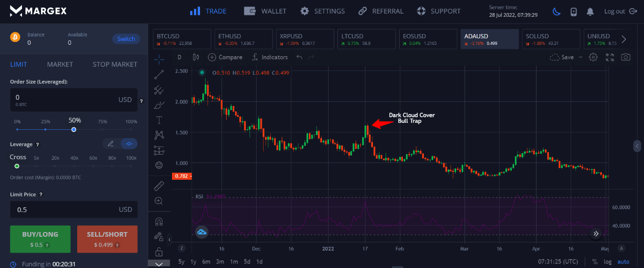Toggle lock all drawing tools
The width and height of the screenshot is (644, 268).
pyautogui.click(x=159, y=252)
